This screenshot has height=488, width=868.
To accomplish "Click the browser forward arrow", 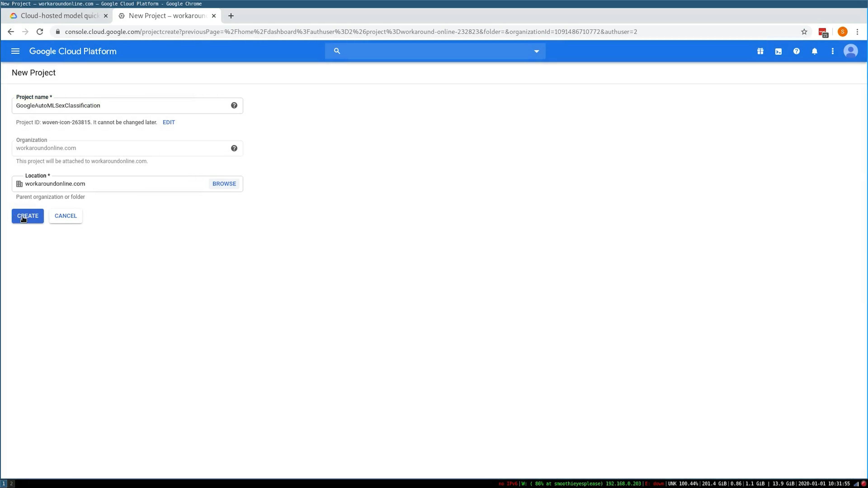I will [x=25, y=32].
